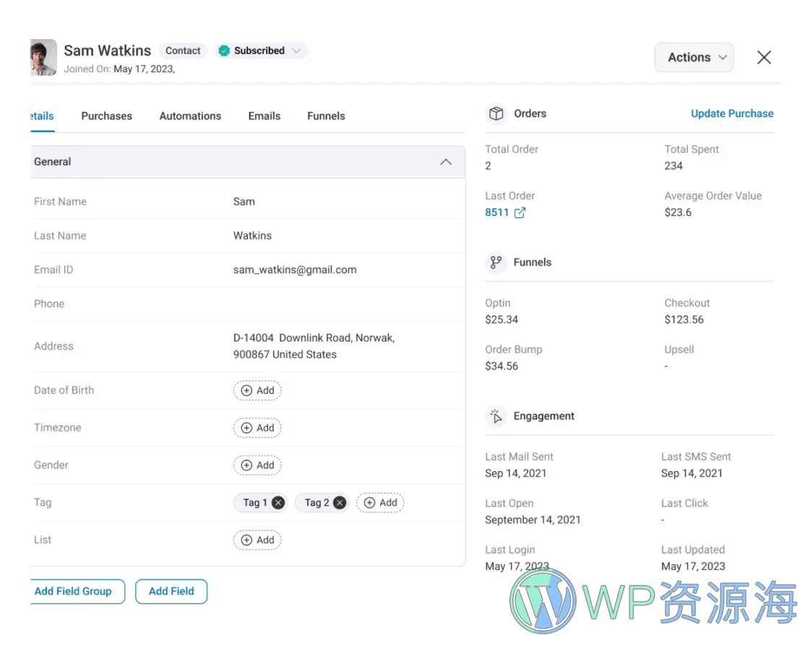The width and height of the screenshot is (812, 650).
Task: Remove Tag 2 with its X icon
Action: pyautogui.click(x=340, y=502)
